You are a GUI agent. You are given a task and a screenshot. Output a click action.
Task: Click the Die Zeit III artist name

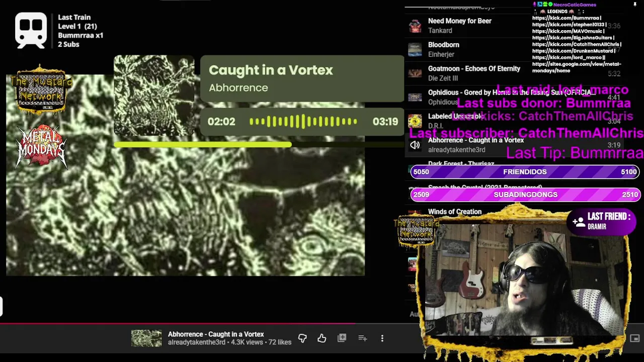[443, 78]
